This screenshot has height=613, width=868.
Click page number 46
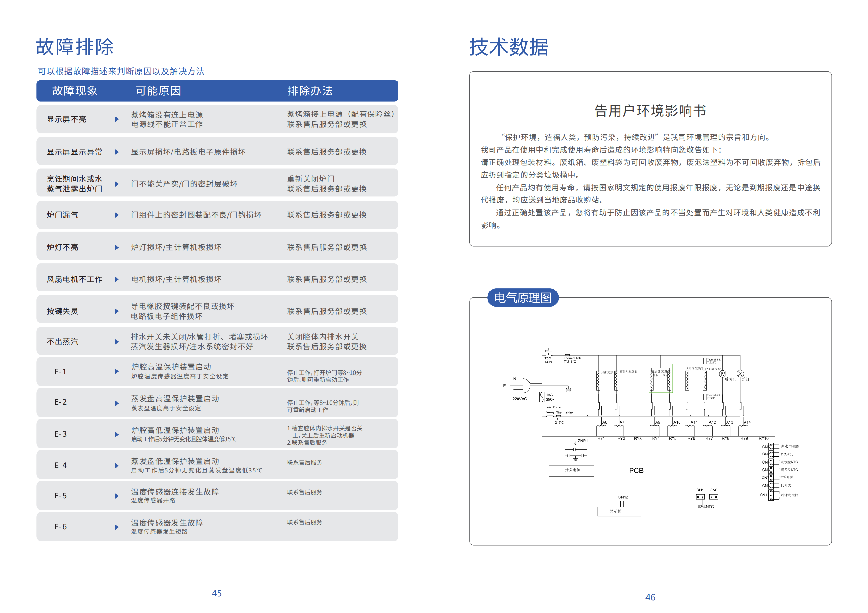pyautogui.click(x=650, y=597)
